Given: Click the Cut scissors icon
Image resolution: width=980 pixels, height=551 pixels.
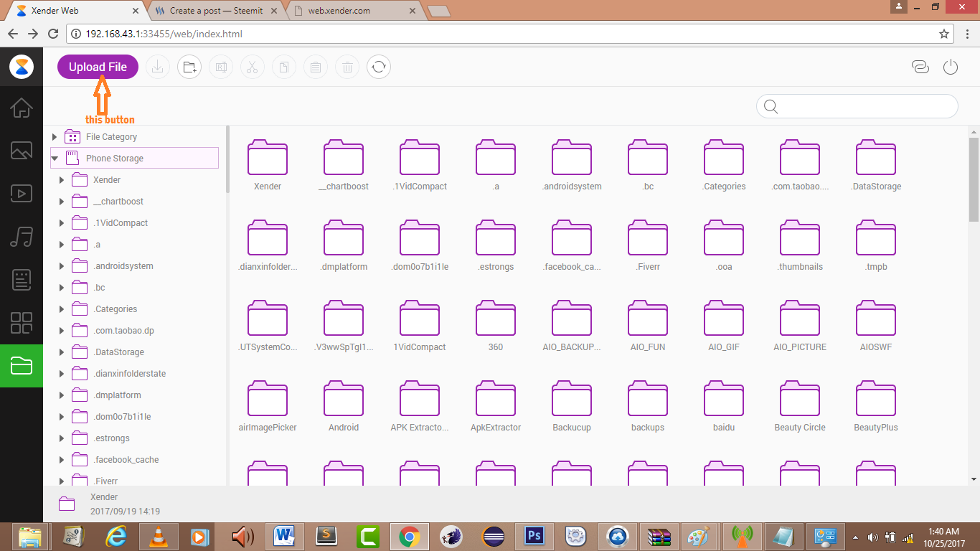Looking at the screenshot, I should pyautogui.click(x=253, y=67).
